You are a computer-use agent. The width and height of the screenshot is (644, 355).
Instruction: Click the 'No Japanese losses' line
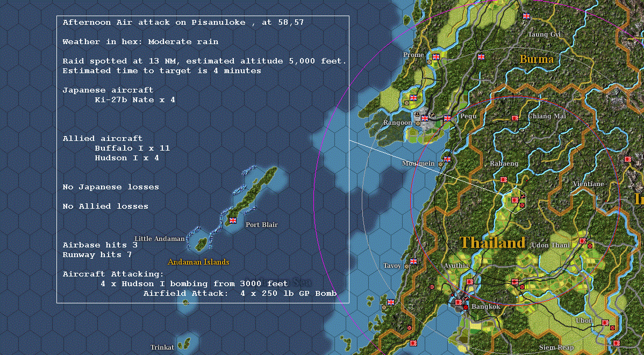coord(111,187)
